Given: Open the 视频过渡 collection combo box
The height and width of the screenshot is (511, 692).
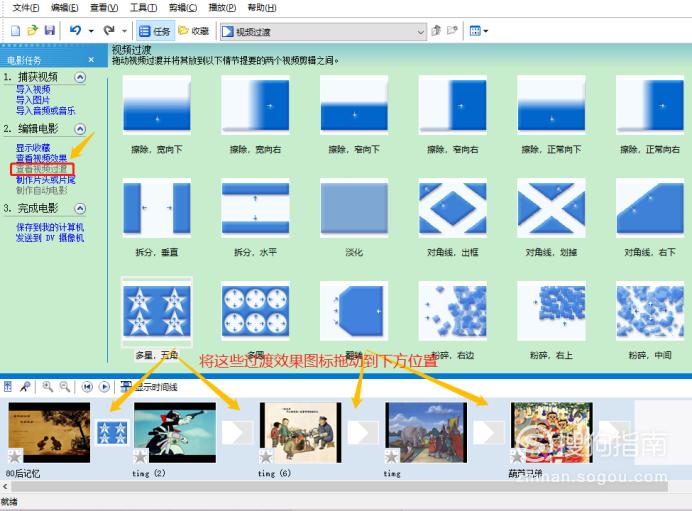Looking at the screenshot, I should click(323, 31).
